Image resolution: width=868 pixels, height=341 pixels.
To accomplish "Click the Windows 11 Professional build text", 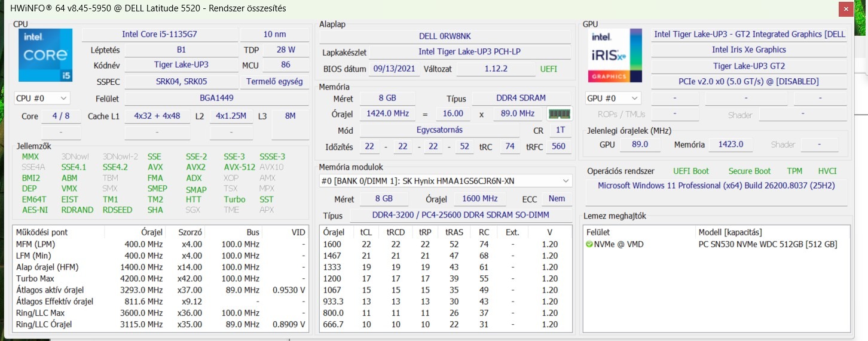I will (717, 186).
